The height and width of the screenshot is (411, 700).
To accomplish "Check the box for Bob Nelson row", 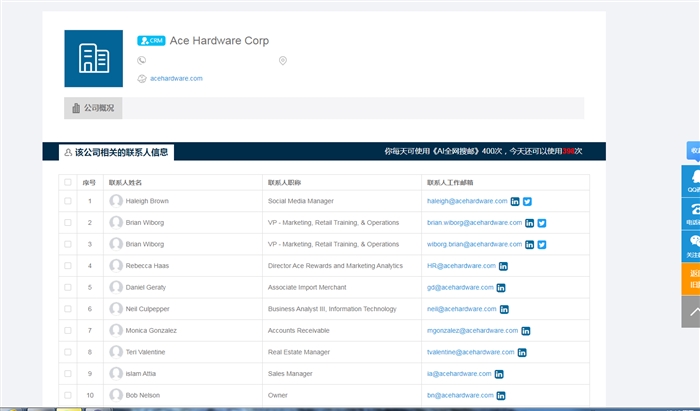I will (x=68, y=395).
